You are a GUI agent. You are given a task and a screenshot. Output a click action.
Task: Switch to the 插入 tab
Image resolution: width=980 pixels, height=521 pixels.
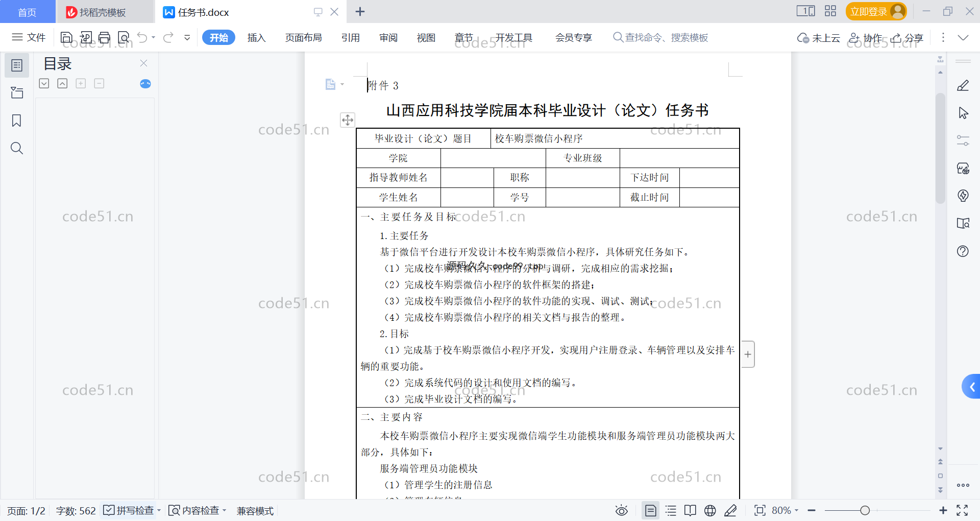pos(256,37)
